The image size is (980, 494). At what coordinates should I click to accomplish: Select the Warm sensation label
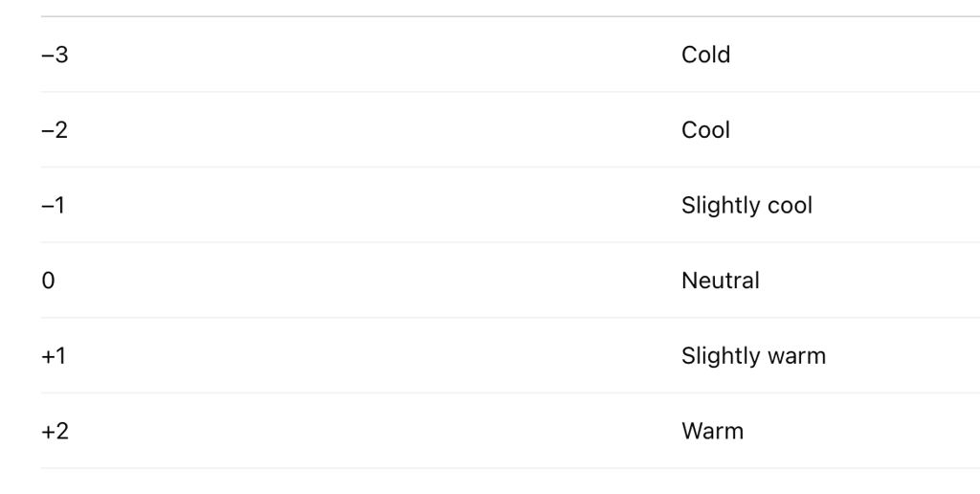[x=712, y=431]
